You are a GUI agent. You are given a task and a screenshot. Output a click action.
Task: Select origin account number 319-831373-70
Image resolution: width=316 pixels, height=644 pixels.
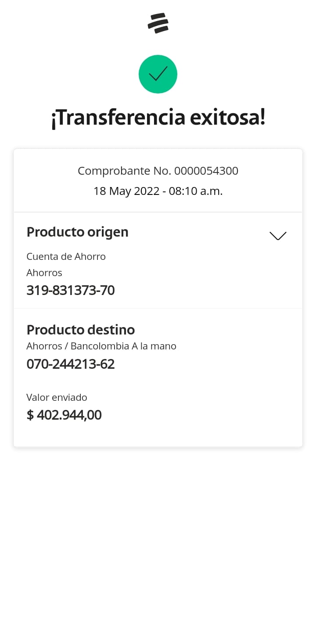pyautogui.click(x=70, y=290)
